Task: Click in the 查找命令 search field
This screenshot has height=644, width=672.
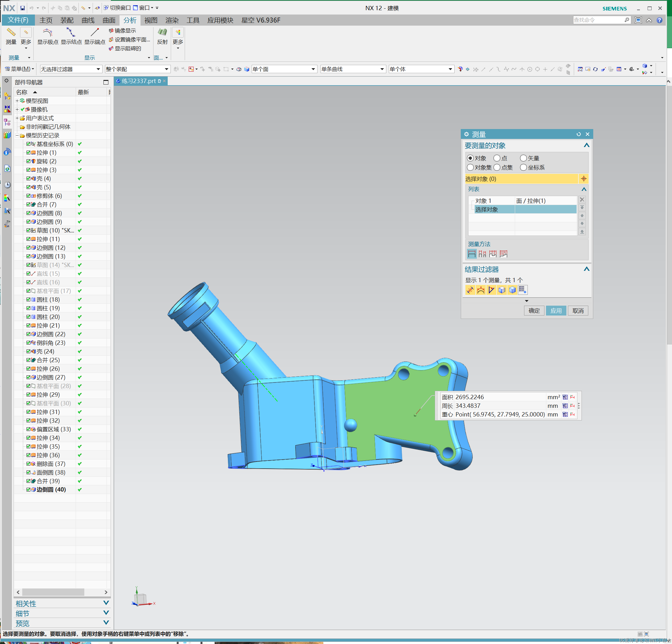Action: point(598,20)
